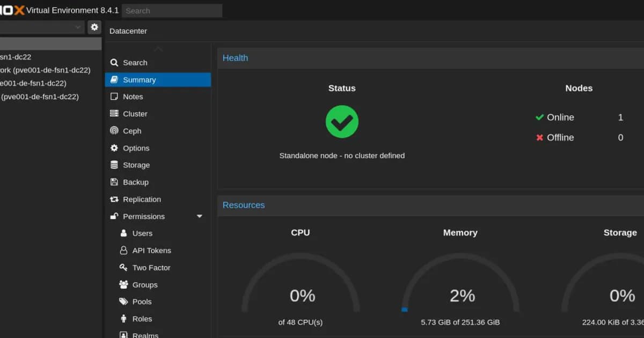Click the green Status checkmark
Image resolution: width=644 pixels, height=338 pixels.
342,122
